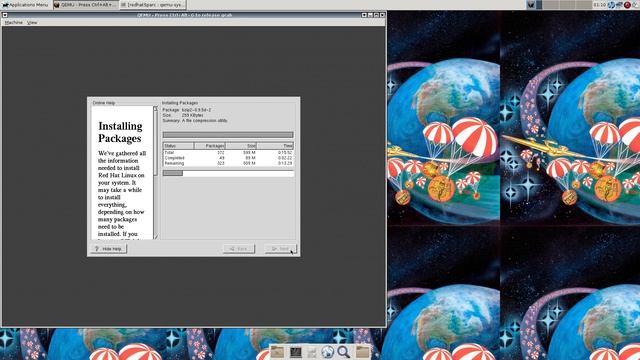Switch to QEMU taskbar window button

[86, 5]
